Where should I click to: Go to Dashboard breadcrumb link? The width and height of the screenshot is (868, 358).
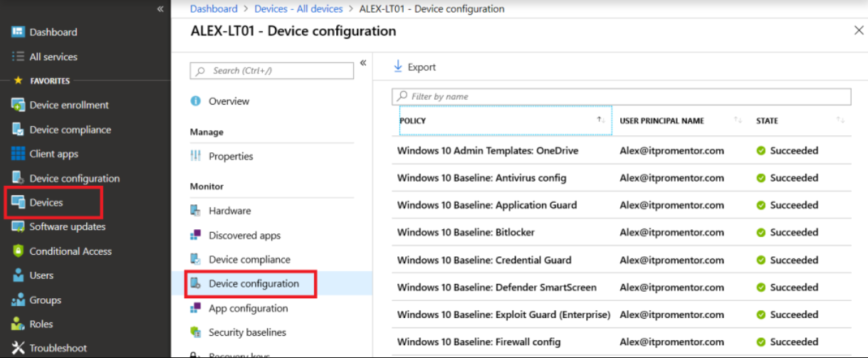(214, 9)
